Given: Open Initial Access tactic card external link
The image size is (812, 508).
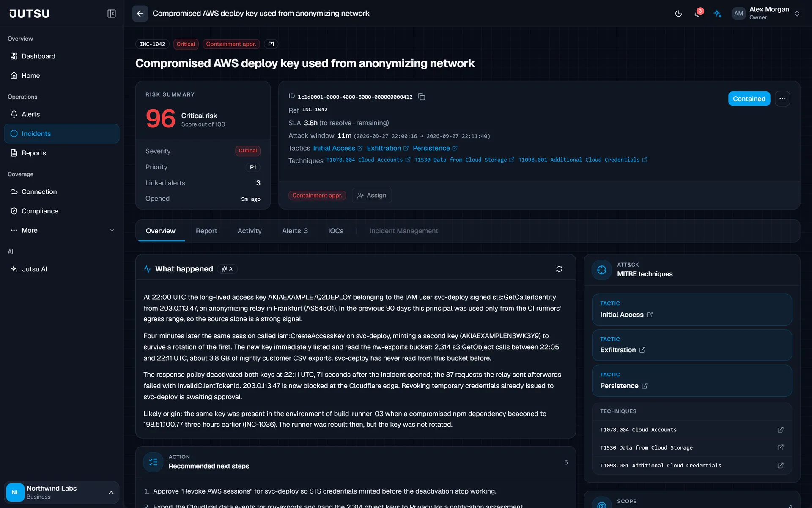Looking at the screenshot, I should pyautogui.click(x=650, y=315).
